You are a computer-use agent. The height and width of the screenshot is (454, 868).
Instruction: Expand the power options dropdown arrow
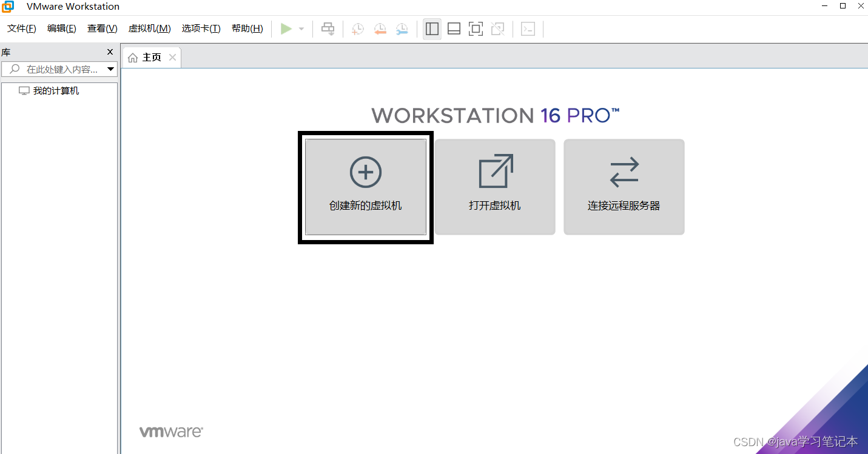(x=301, y=29)
